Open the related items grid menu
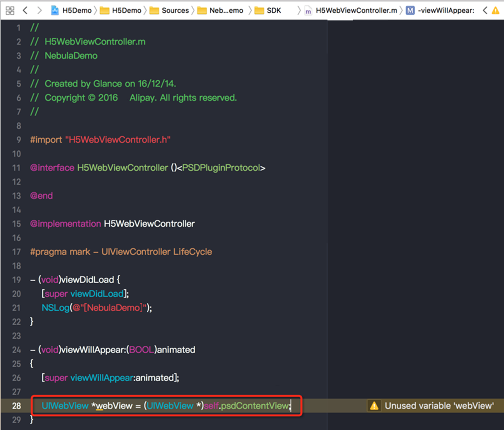 pos(10,11)
